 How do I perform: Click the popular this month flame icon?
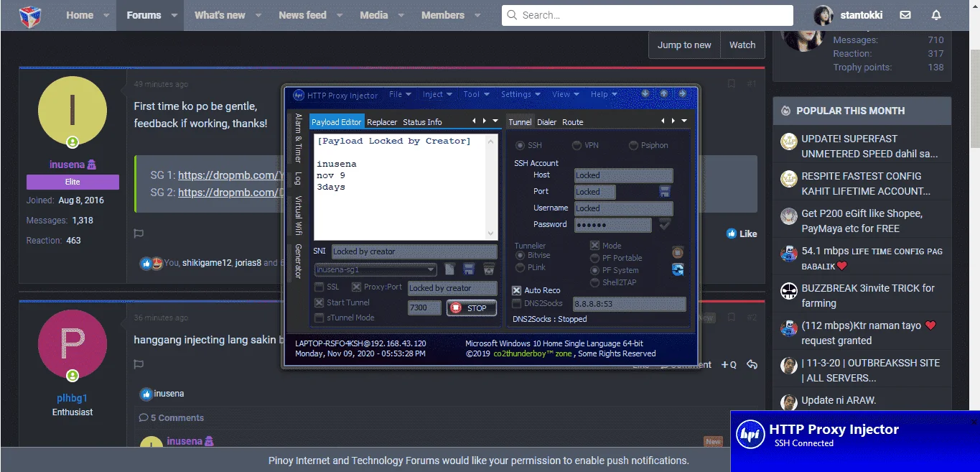(785, 111)
